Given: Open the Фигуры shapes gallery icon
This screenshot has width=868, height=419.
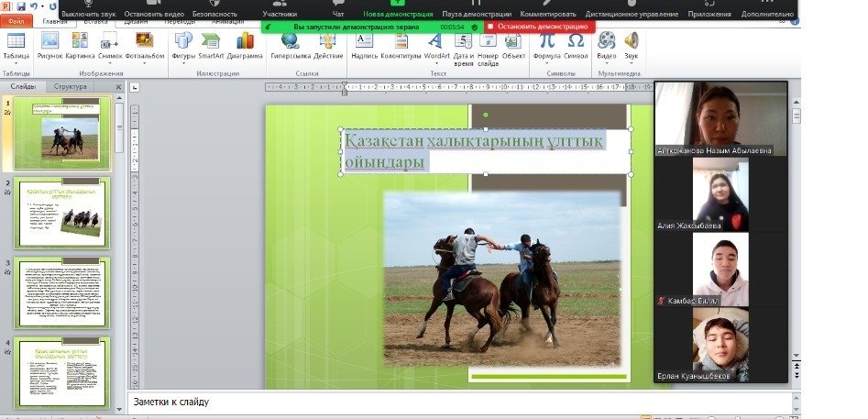Looking at the screenshot, I should pos(183,40).
